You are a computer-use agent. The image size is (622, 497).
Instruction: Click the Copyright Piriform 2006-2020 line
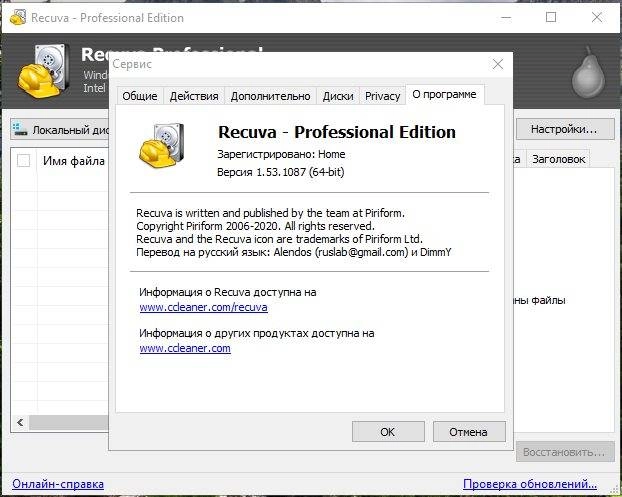(255, 226)
